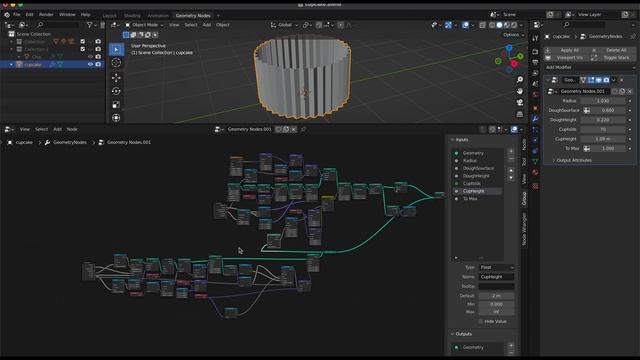Enable the Hide Value checkbox

tap(481, 322)
